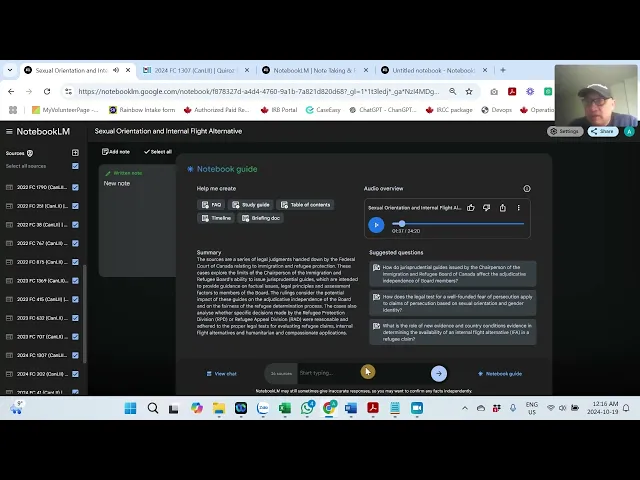Viewport: 640px width, 480px height.
Task: Show hidden system tray icons
Action: [x=464, y=408]
